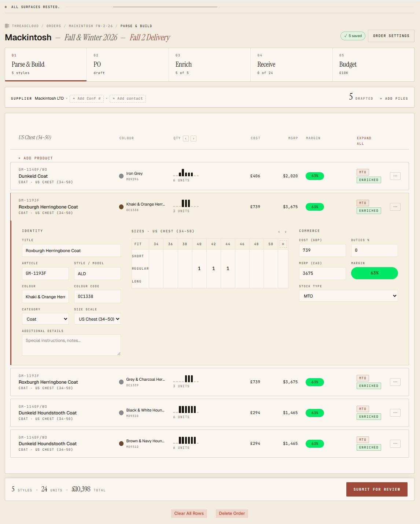
Task: Open the more menu for Brown & Navy Houndstooth row
Action: click(x=395, y=443)
